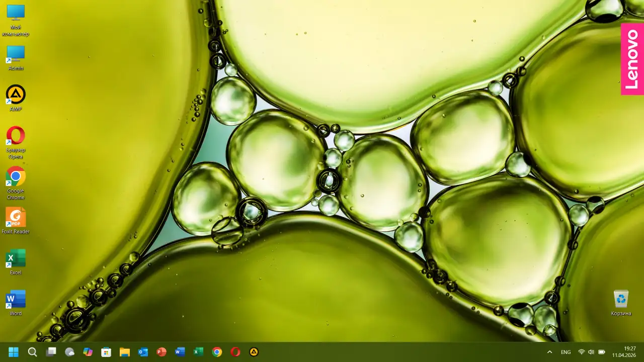Open Microsoft Store from the taskbar
This screenshot has height=362, width=644.
[x=106, y=352]
